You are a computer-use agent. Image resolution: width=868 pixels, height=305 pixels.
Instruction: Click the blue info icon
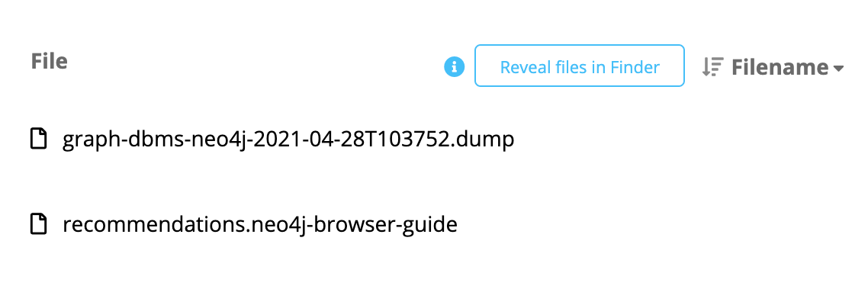click(455, 67)
